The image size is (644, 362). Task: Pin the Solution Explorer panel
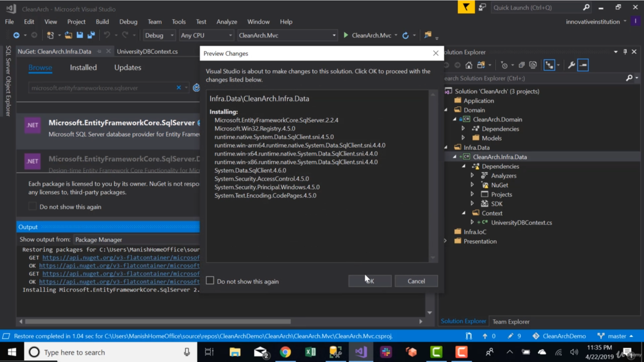(625, 52)
